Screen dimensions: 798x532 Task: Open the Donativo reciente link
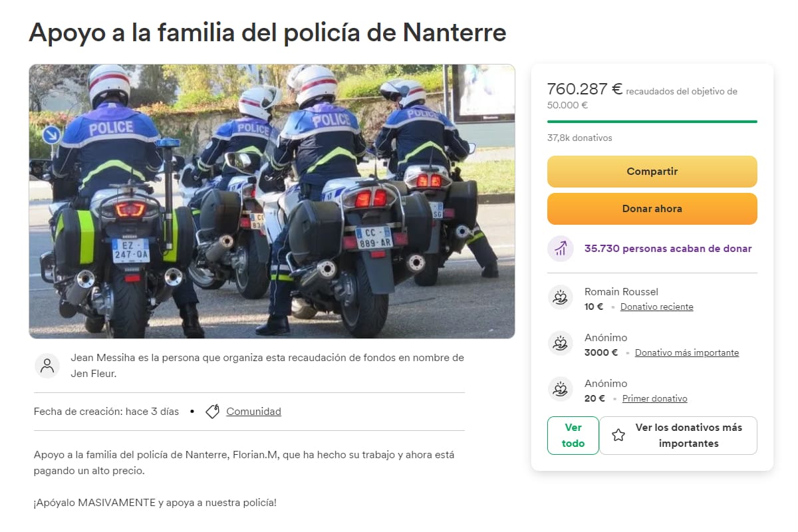click(658, 307)
